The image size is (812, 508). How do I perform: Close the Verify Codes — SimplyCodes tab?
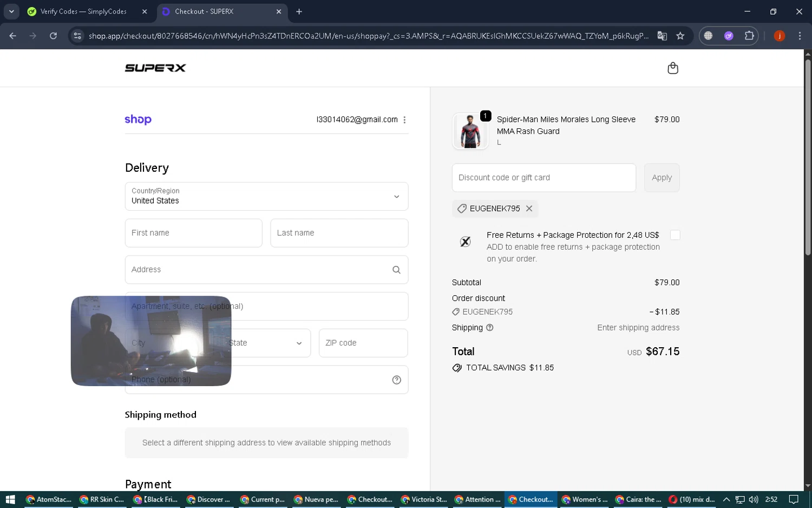click(145, 11)
